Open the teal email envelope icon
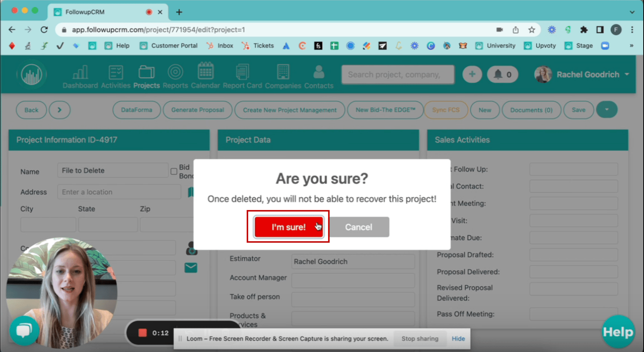Screen dimensions: 644x352 tap(191, 267)
